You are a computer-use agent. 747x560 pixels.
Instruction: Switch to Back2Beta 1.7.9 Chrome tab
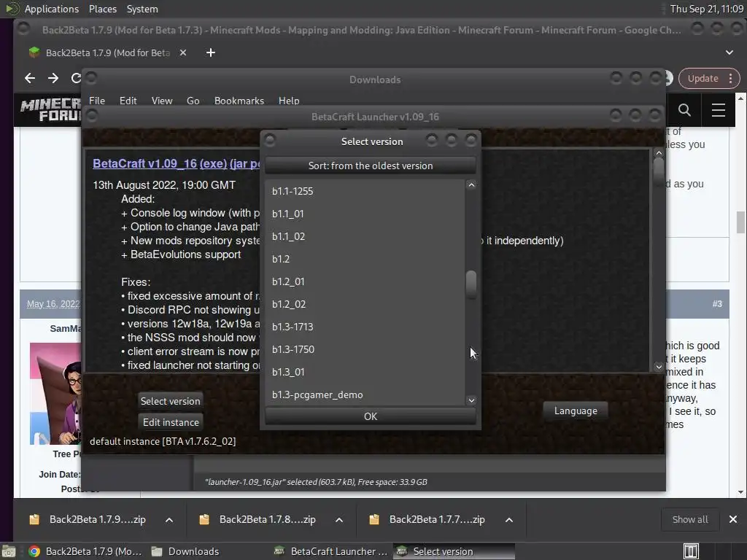tap(108, 52)
